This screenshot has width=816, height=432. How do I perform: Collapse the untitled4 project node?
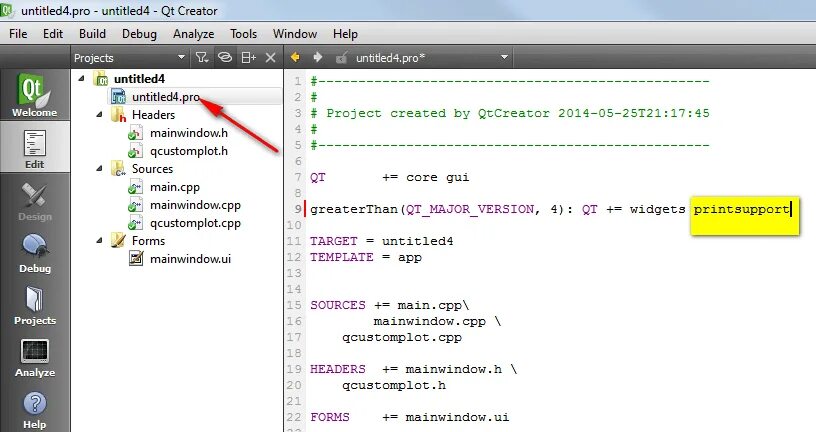click(81, 79)
